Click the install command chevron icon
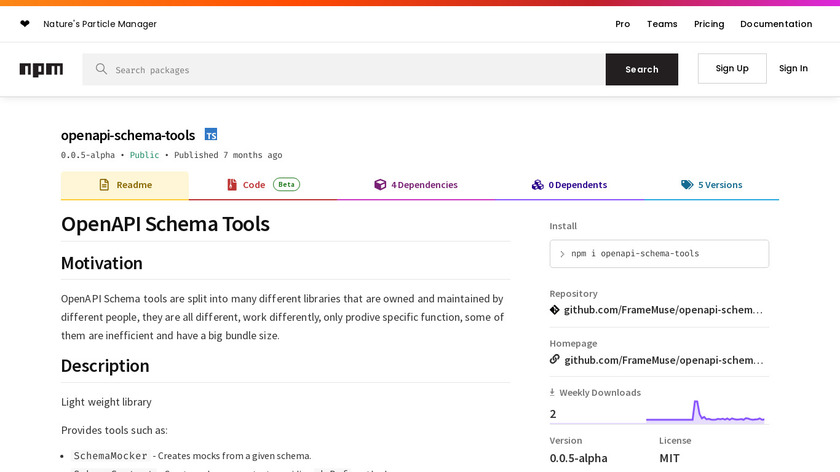The height and width of the screenshot is (472, 840). 562,254
